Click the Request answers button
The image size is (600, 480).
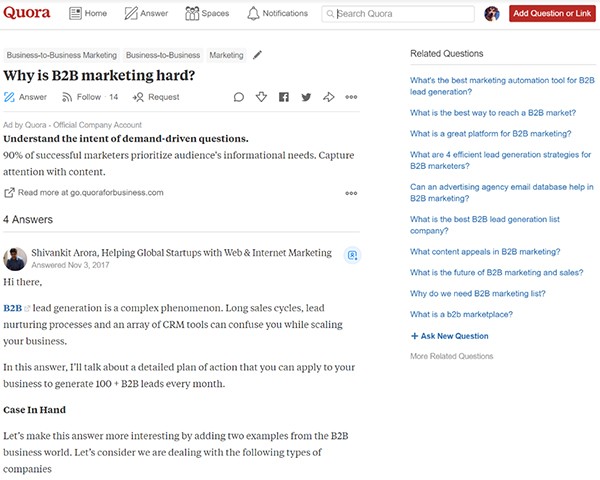[x=156, y=97]
